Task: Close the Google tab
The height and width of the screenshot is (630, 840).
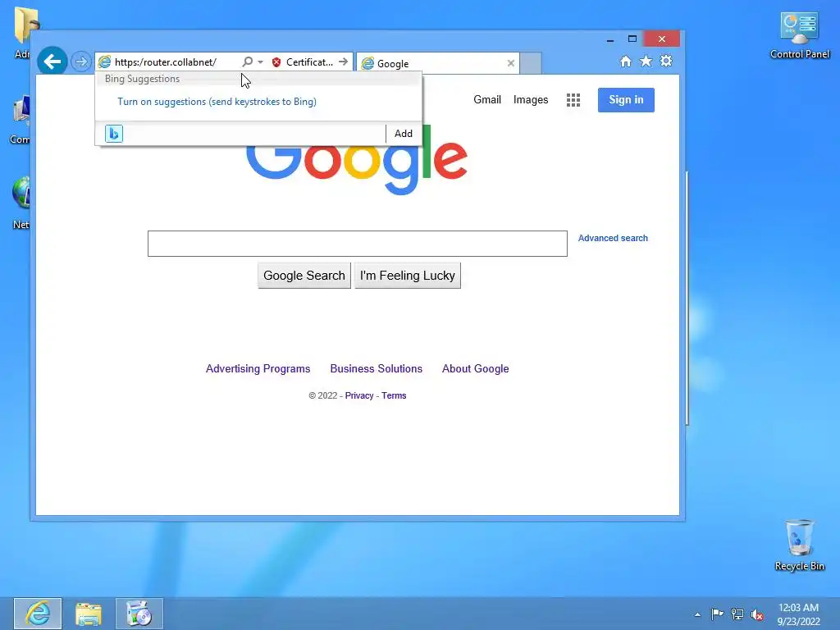Action: (x=510, y=63)
